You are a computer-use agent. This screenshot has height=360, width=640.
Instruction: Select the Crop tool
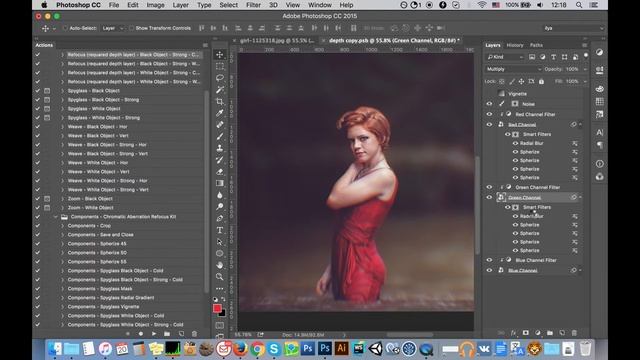pyautogui.click(x=220, y=101)
